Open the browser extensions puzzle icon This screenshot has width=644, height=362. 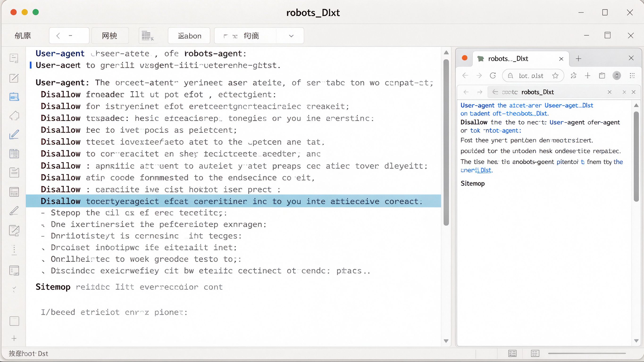(573, 76)
